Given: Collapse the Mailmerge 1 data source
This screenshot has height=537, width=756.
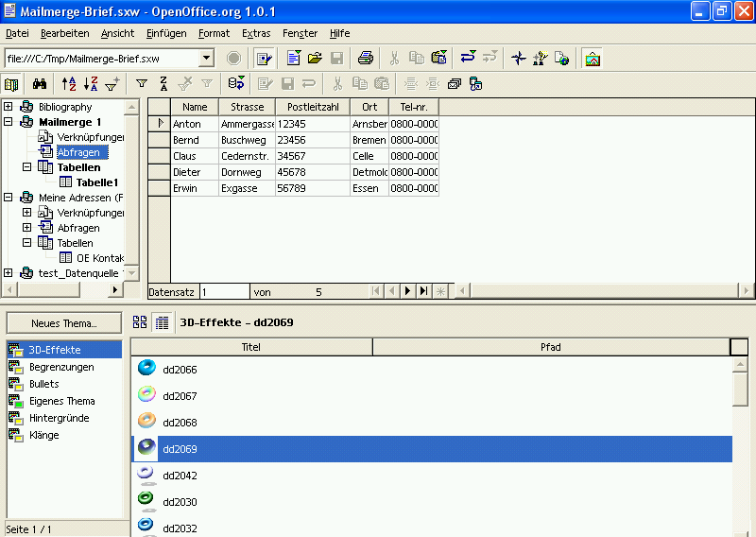Looking at the screenshot, I should coord(9,122).
